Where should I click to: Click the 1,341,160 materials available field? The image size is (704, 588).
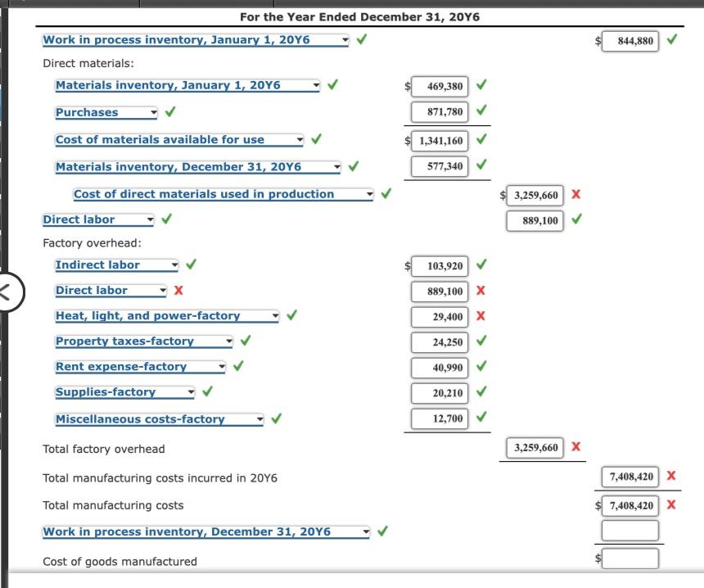click(x=440, y=141)
